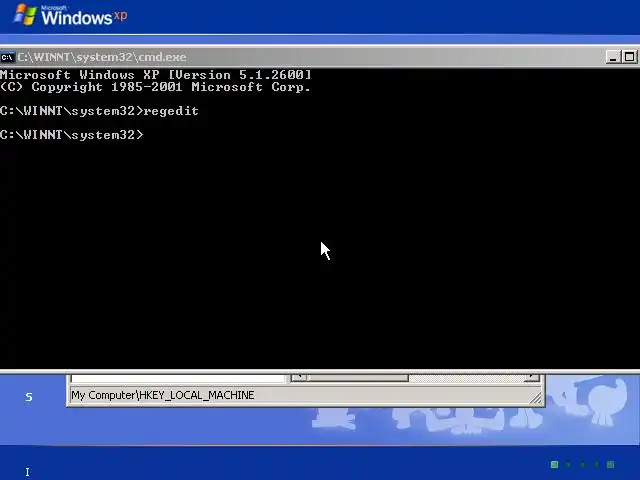Viewport: 640px width, 480px height.
Task: Click the Copyright 1985-2001 Microsoft Corp. line
Action: [156, 87]
